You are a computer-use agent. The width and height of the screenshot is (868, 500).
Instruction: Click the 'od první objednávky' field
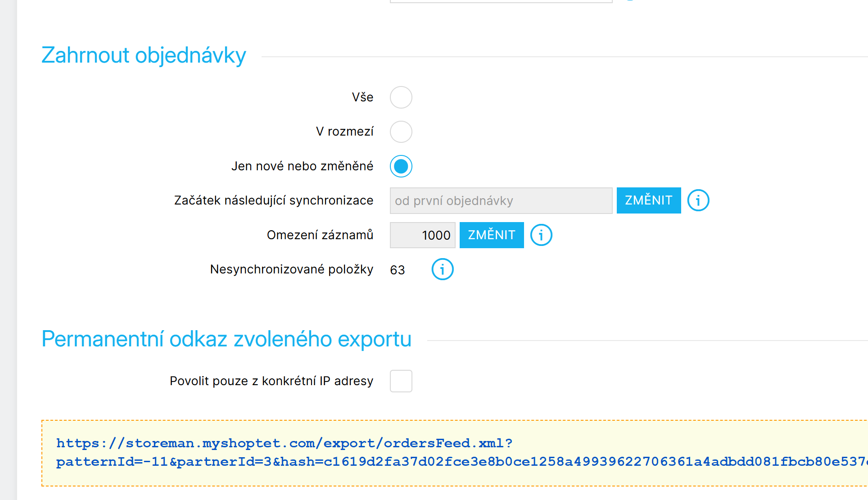(x=501, y=200)
